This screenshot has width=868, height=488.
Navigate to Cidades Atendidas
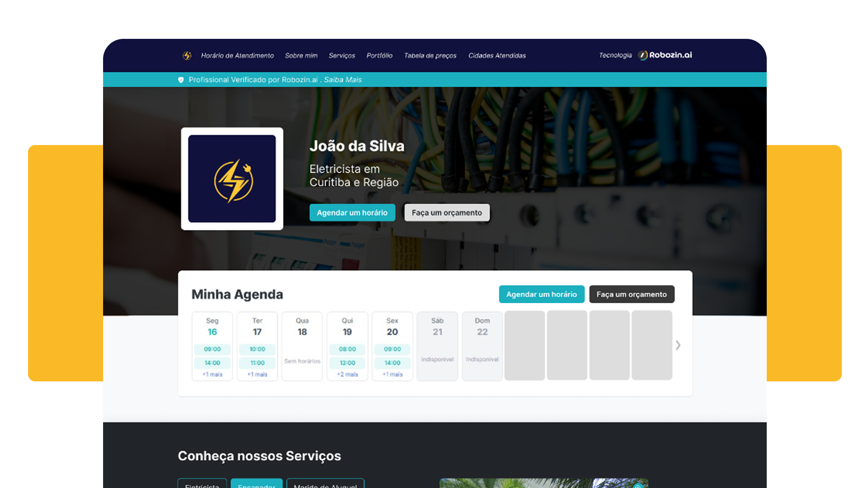pos(497,56)
